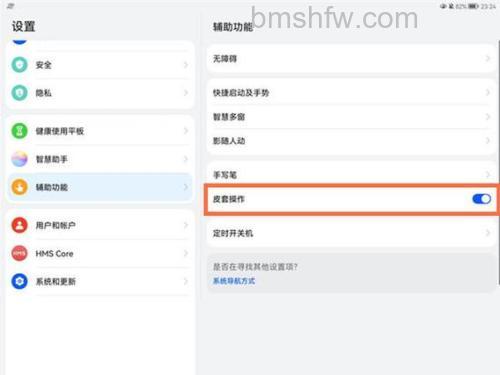Select the highlighted 辅助功能 category
This screenshot has width=500, height=375.
[x=99, y=187]
